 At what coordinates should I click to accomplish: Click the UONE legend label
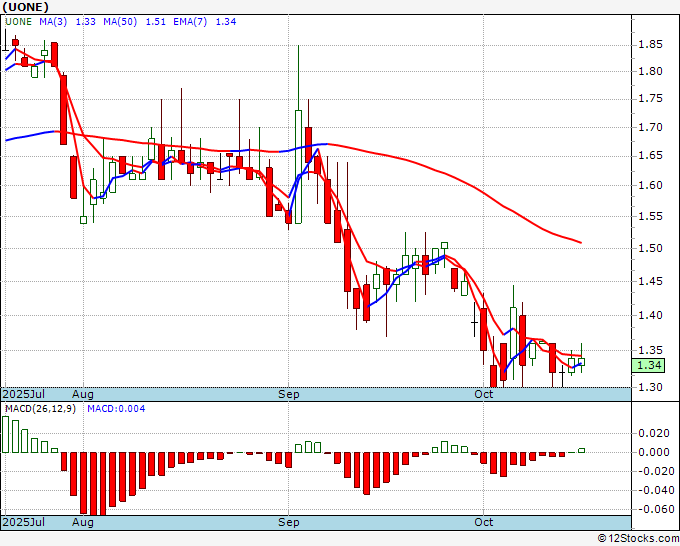(x=19, y=22)
